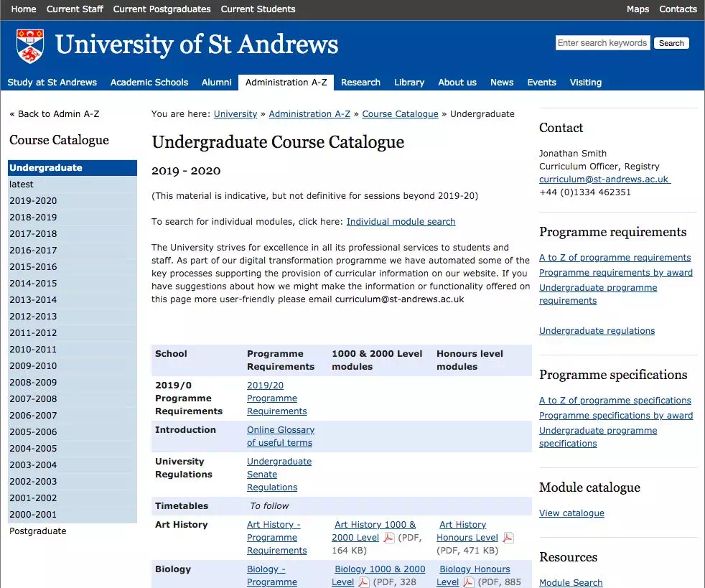Follow the Course Catalogue breadcrumb link
This screenshot has height=588, width=705.
[400, 113]
